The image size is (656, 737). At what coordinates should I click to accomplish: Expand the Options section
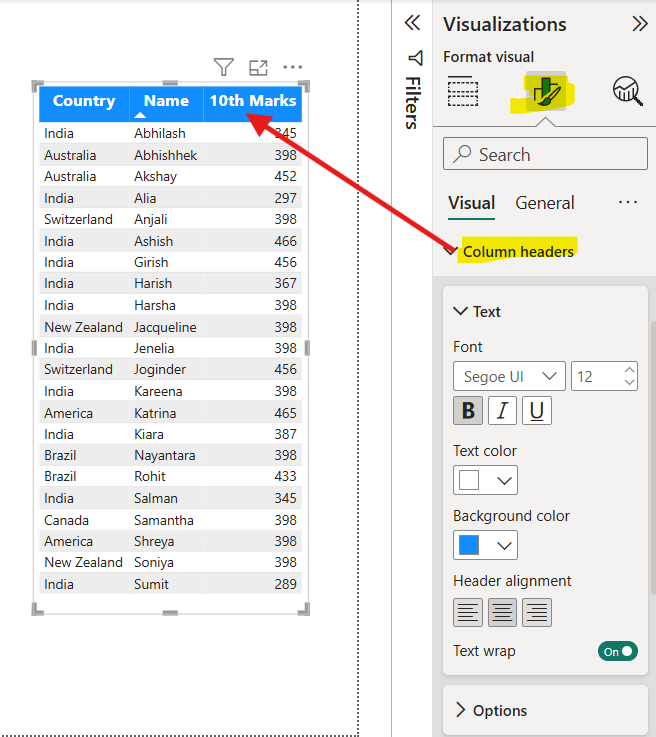tap(461, 710)
